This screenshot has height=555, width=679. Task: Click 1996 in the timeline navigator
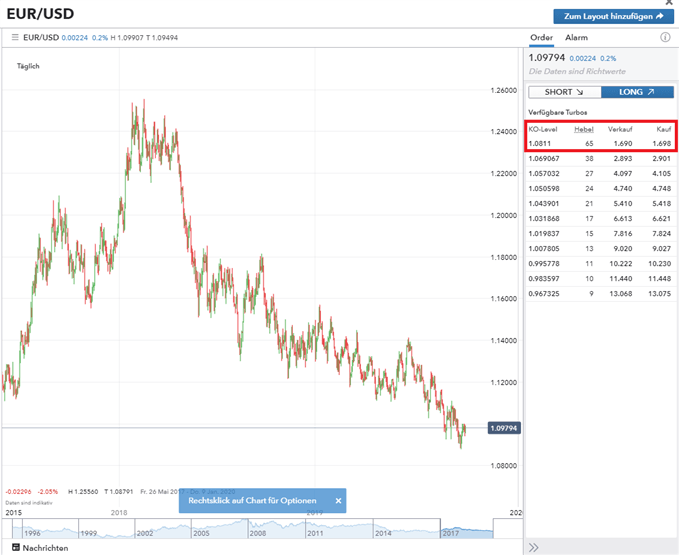click(x=32, y=533)
